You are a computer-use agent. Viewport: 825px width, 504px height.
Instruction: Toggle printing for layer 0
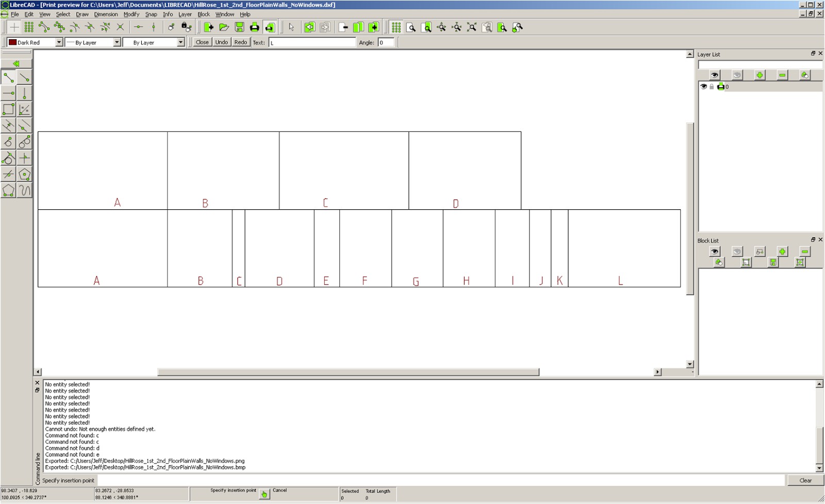721,87
